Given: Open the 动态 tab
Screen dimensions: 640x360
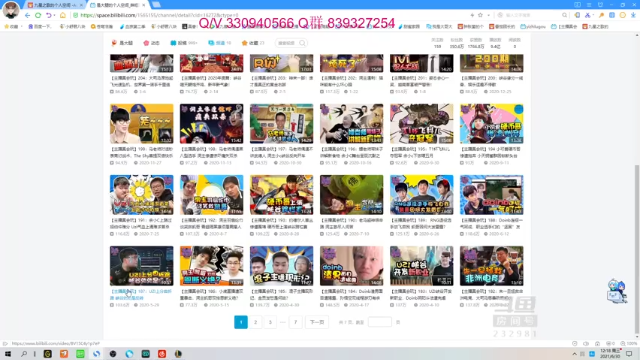Looking at the screenshot, I should tap(151, 43).
